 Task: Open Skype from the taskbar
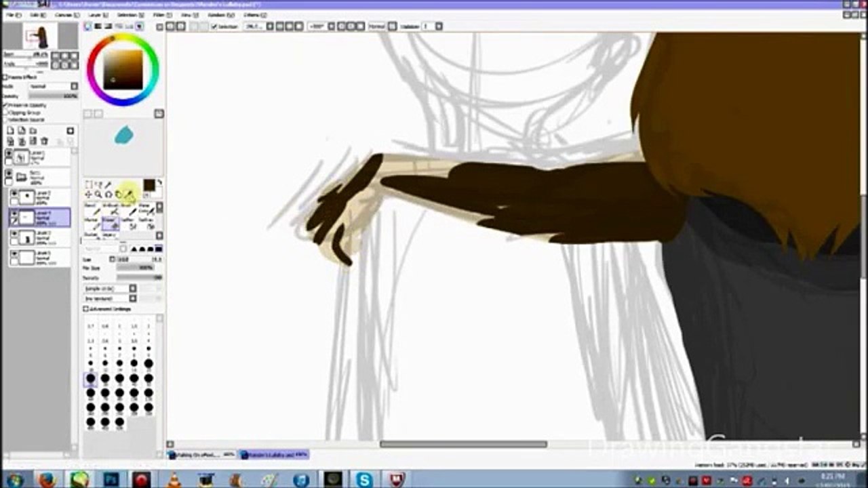click(365, 480)
